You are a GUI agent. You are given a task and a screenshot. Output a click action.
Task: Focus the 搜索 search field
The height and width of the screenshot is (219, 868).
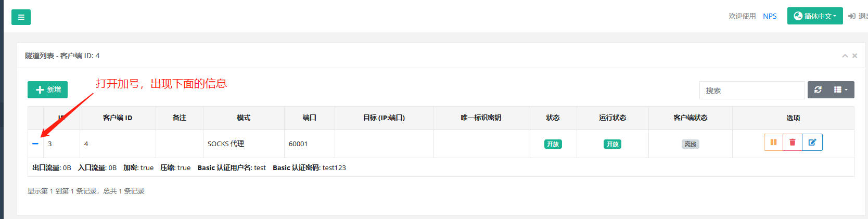752,90
